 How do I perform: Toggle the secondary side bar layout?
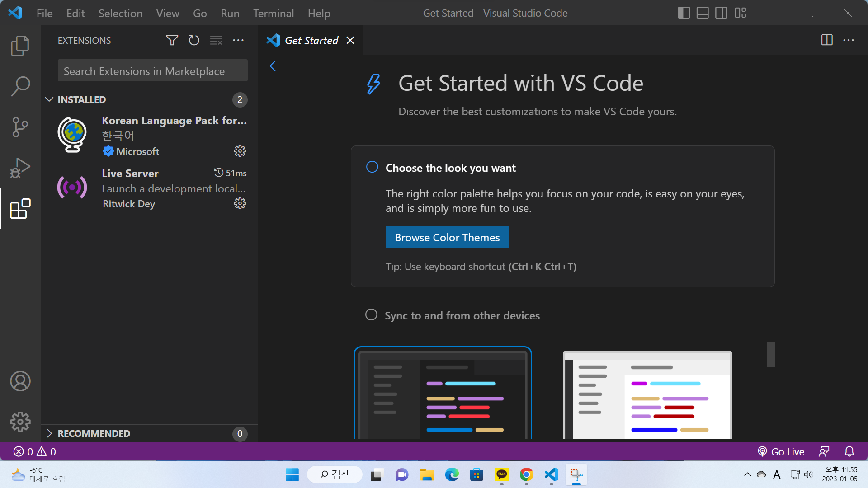[x=722, y=13]
